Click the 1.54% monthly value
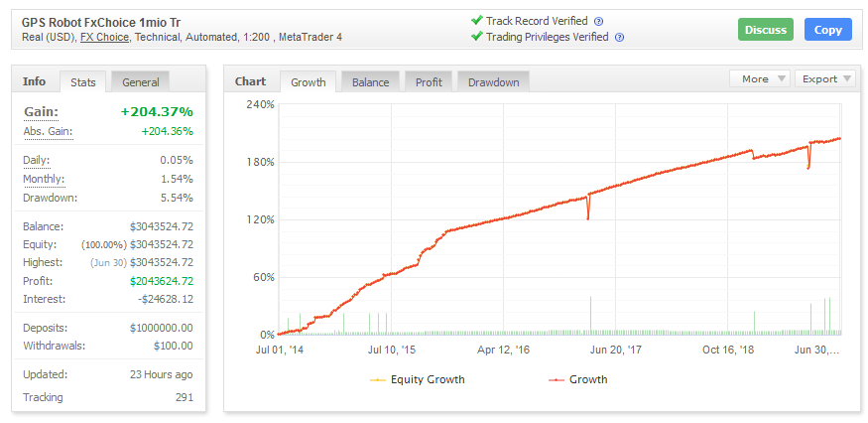The height and width of the screenshot is (423, 868). [177, 179]
